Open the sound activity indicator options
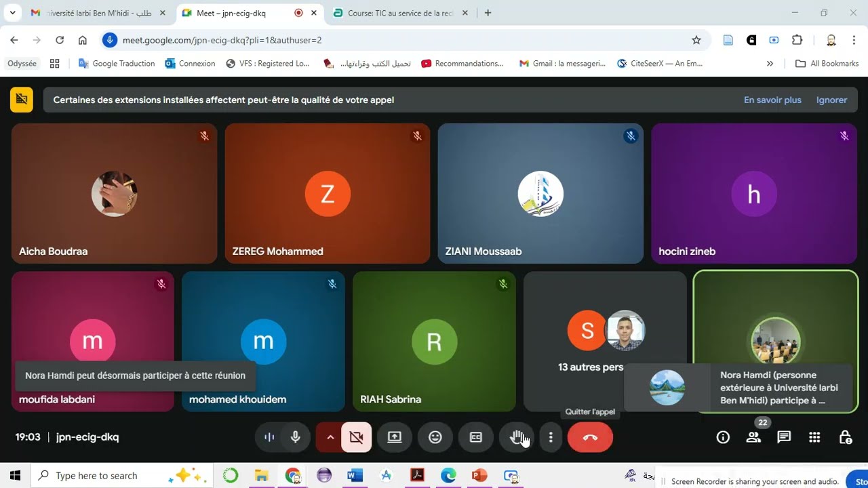 coord(269,437)
